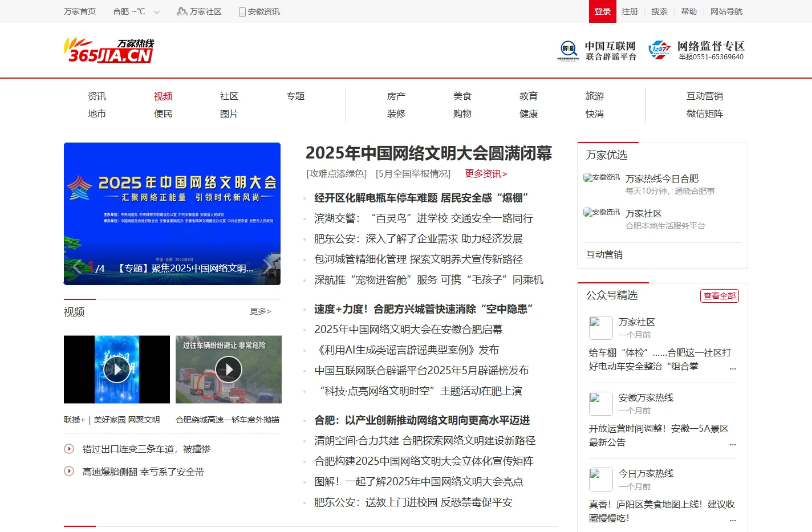Click the 注册 link
812x532 pixels.
pos(630,11)
